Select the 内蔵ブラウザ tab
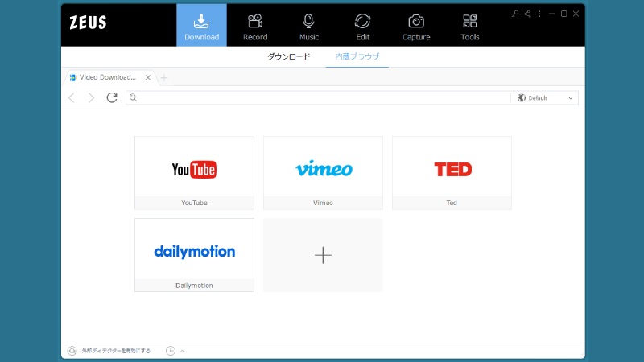644x362 pixels. [x=357, y=57]
